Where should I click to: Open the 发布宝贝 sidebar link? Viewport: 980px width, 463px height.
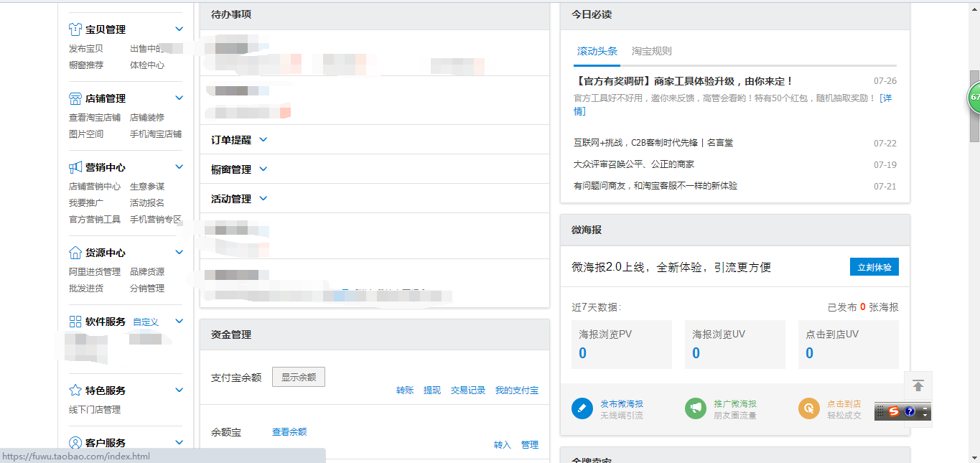click(x=86, y=49)
